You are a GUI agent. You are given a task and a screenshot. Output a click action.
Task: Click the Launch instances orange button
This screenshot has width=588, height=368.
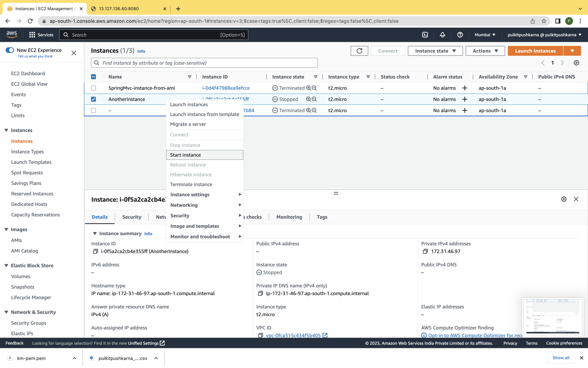click(535, 51)
